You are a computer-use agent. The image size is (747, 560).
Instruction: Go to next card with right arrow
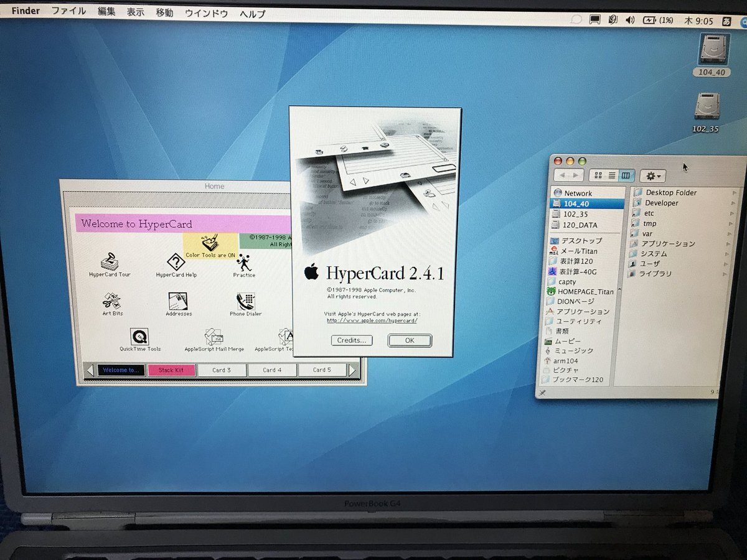352,370
